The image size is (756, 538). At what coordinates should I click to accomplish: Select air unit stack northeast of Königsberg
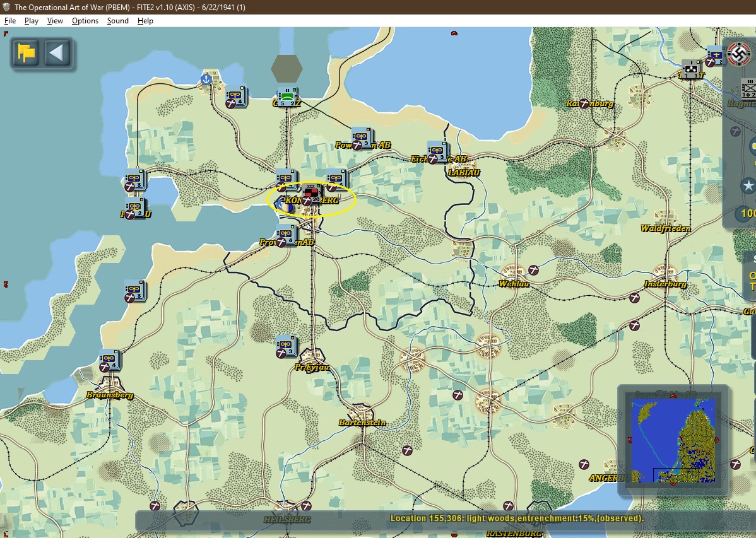[336, 179]
